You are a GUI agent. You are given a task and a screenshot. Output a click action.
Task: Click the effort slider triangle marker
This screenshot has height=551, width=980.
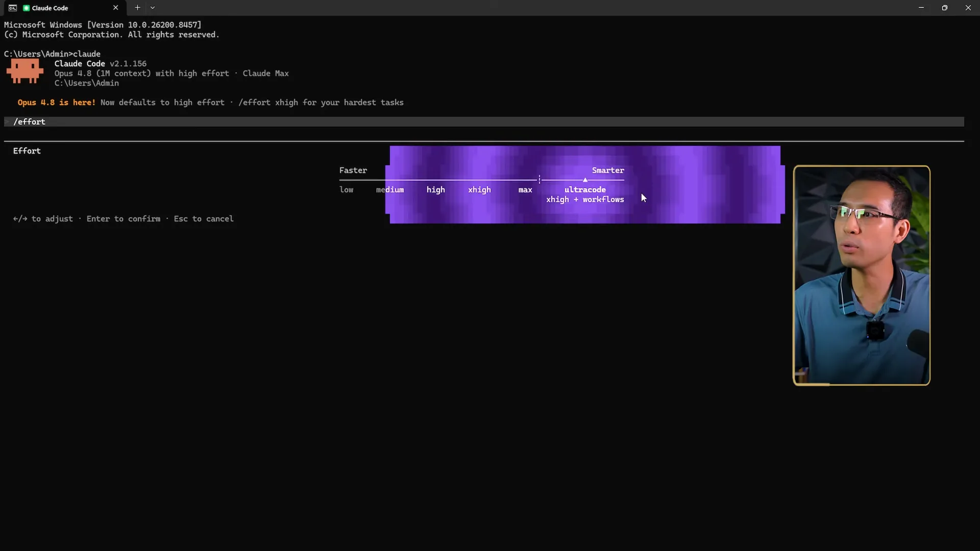[585, 180]
